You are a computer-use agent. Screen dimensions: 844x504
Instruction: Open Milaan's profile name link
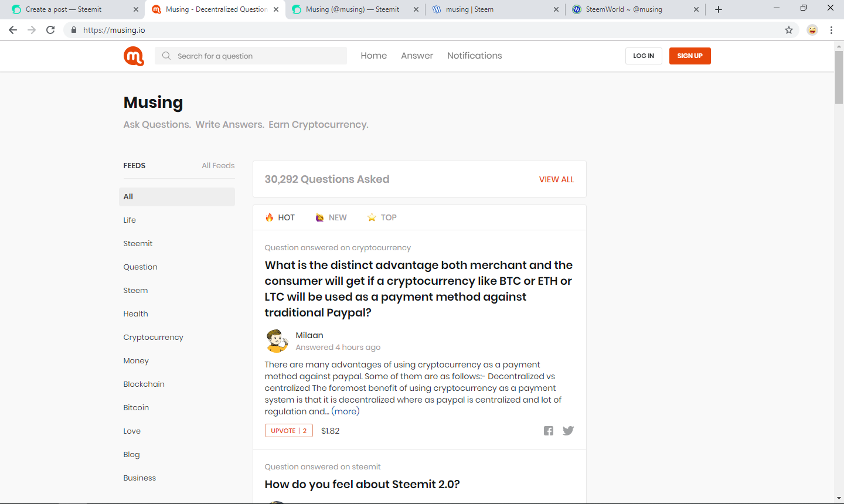coord(309,335)
